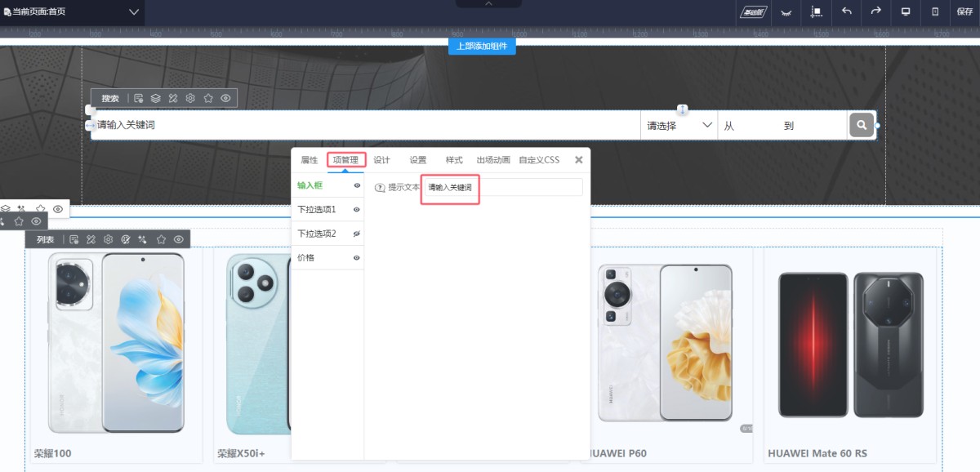Open settings gear in 搜索 toolbar

190,98
